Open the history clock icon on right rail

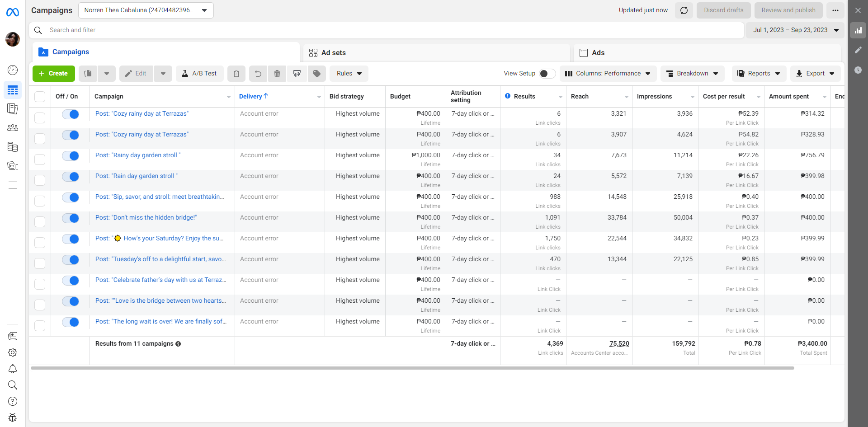(858, 70)
